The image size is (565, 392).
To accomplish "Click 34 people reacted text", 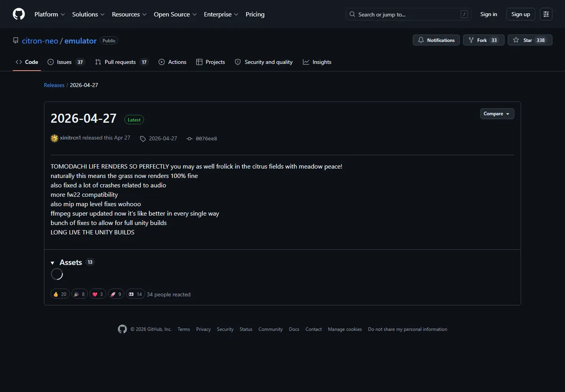I will point(169,295).
